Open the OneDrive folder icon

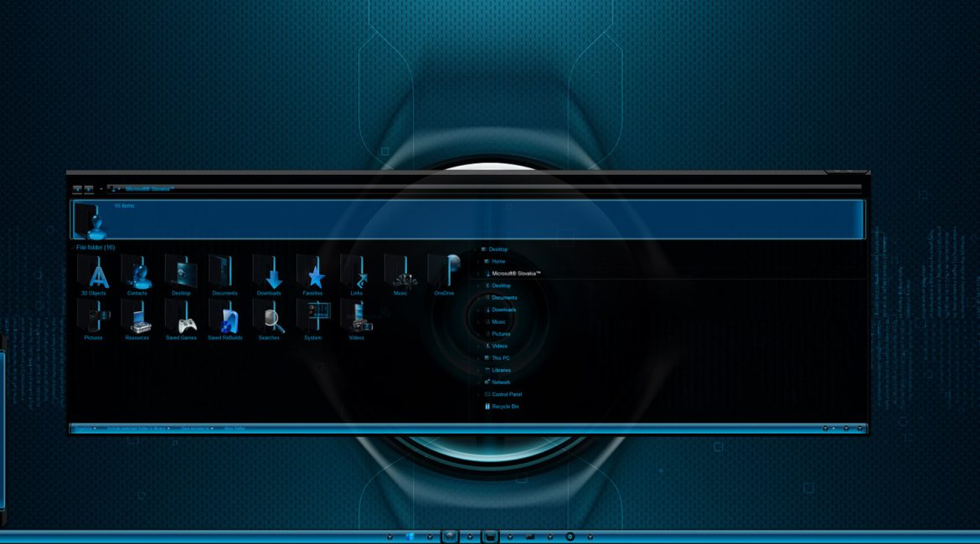click(444, 273)
